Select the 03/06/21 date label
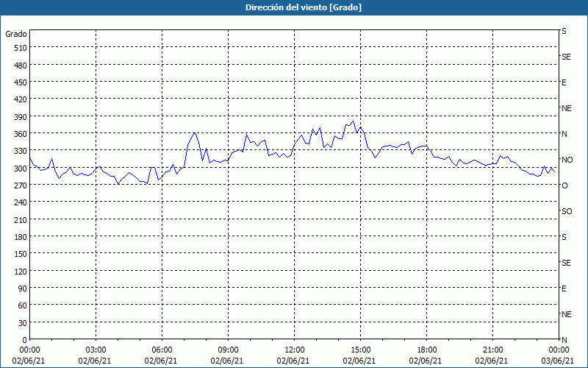 click(x=558, y=361)
